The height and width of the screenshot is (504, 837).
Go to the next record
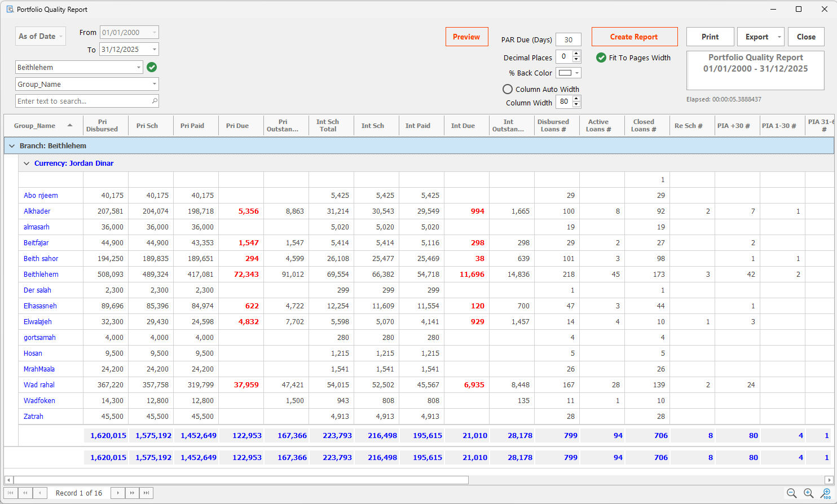click(118, 493)
